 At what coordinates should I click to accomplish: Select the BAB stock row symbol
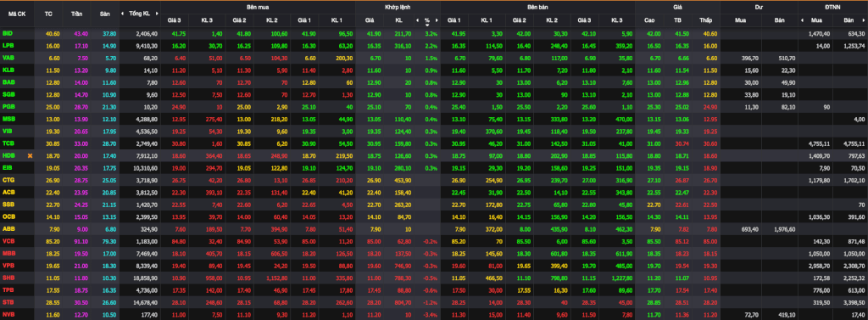[8, 82]
